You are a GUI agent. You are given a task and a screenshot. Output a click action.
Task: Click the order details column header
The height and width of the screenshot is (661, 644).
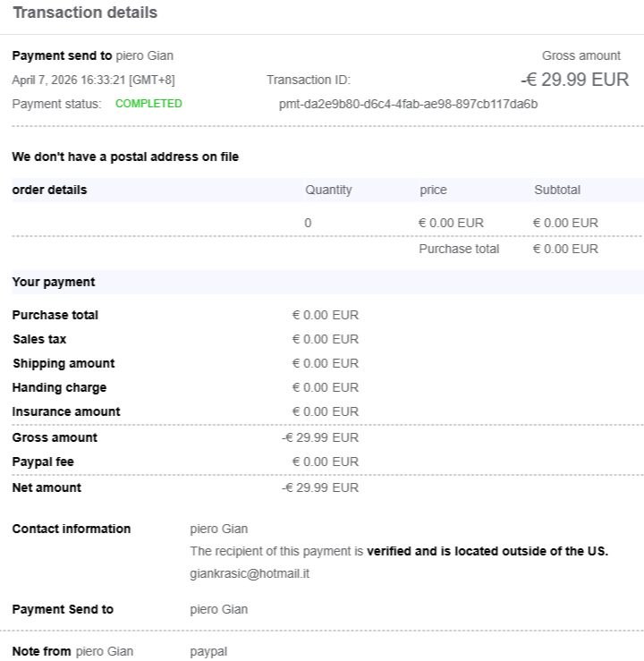49,190
